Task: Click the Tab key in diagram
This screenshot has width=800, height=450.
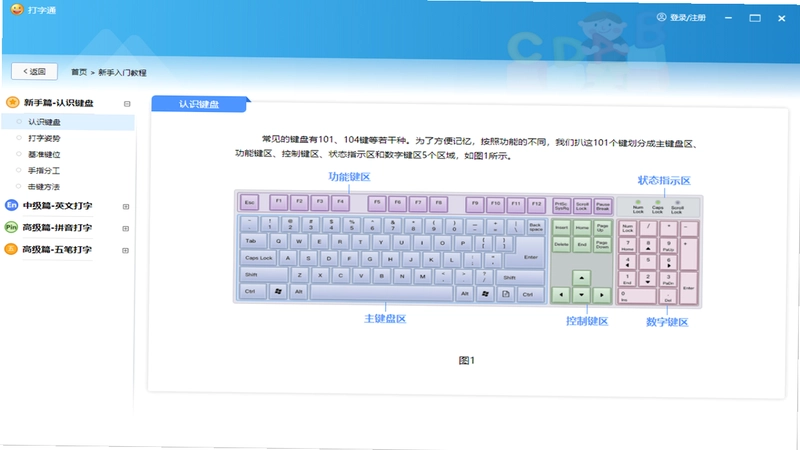Action: (x=253, y=241)
